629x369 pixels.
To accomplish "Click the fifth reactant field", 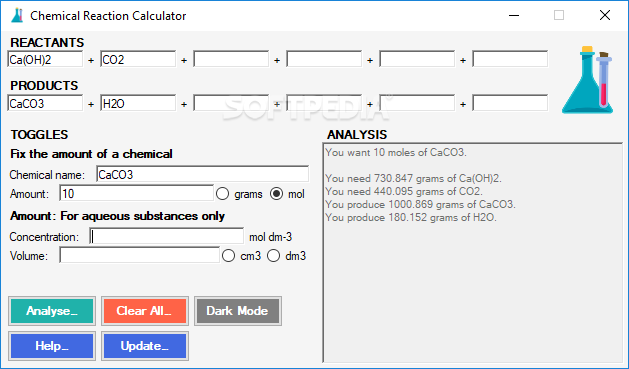I will (417, 59).
